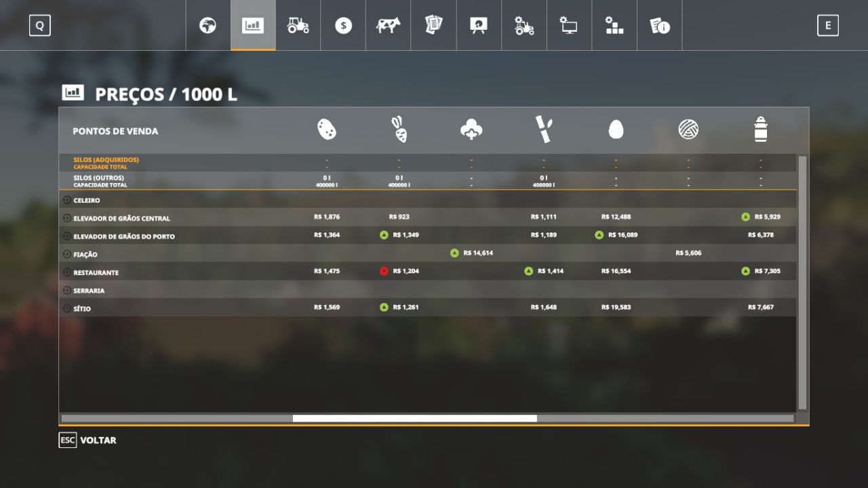Open the game settings gear-monitor tab
The width and height of the screenshot is (868, 488).
pos(569,26)
